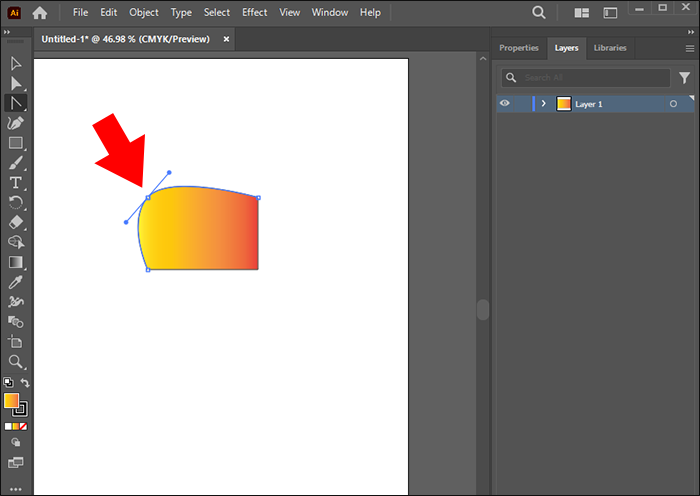This screenshot has height=496, width=700.
Task: Open the Arrange Documents dropdown
Action: coord(581,13)
